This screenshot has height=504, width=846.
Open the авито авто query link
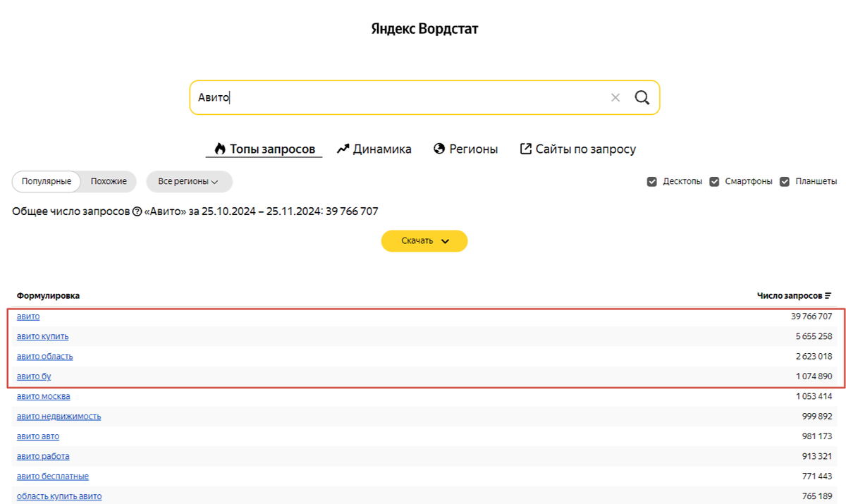click(x=38, y=436)
